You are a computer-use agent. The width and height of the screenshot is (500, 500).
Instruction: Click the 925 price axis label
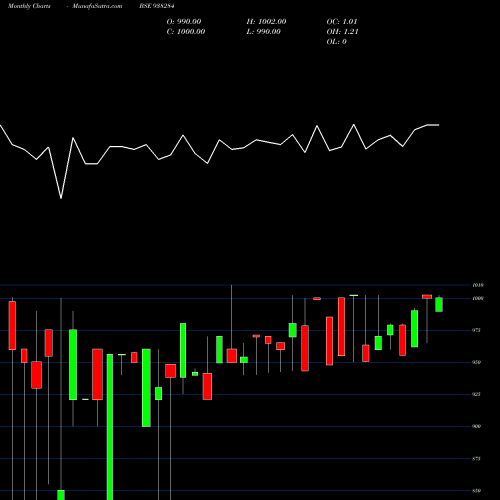[x=477, y=394]
